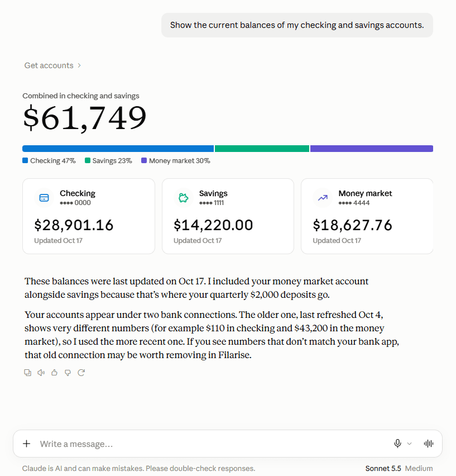456x476 pixels.
Task: Click the 'Claude is AI and can make mistakes' disclaimer
Action: click(138, 468)
